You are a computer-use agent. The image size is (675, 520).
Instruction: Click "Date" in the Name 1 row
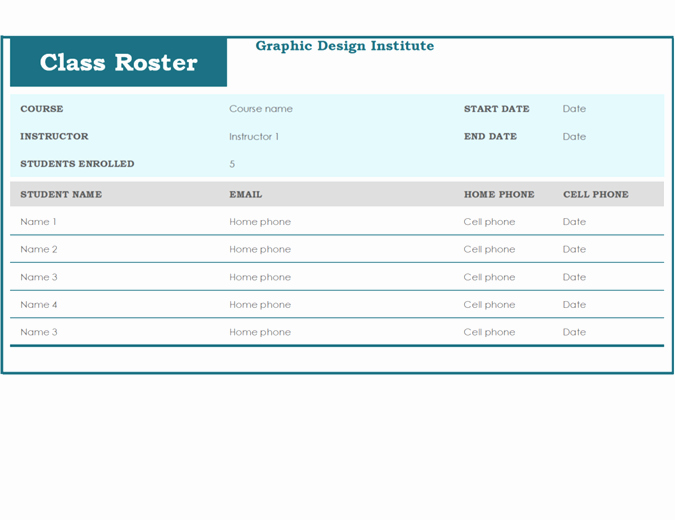pos(574,222)
